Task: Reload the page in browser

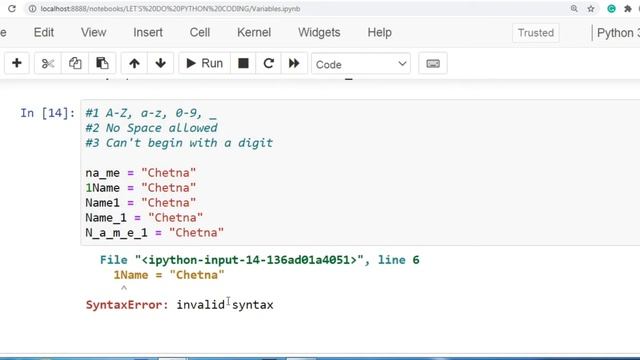Action: [x=12, y=9]
